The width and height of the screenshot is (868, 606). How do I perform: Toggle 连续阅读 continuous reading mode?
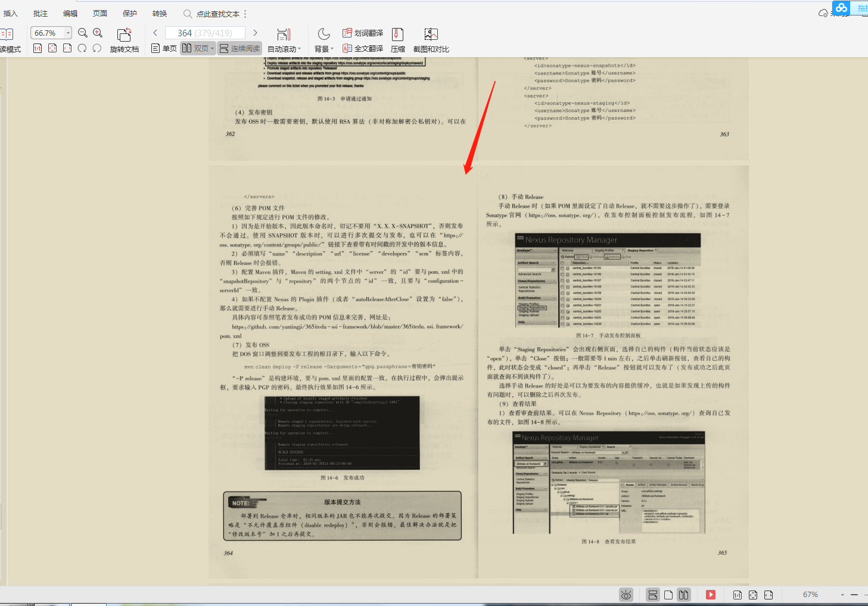pos(239,48)
